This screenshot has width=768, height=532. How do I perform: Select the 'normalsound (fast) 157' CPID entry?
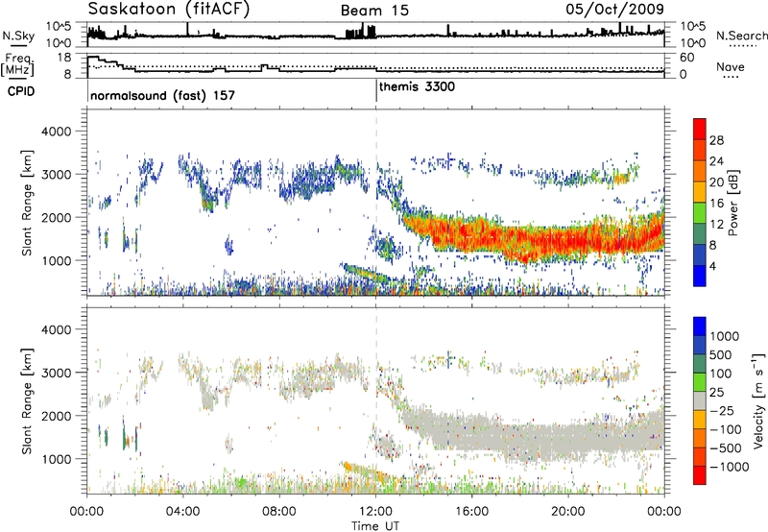click(162, 95)
